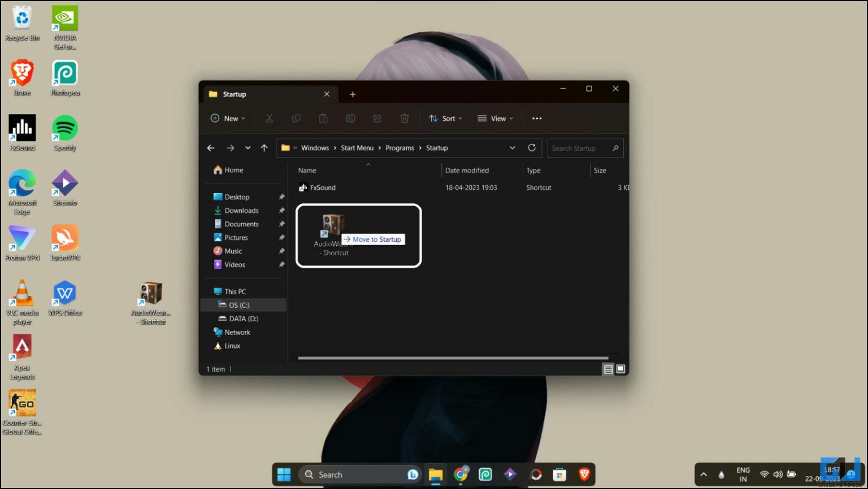Viewport: 868px width, 489px height.
Task: Click the Cut icon in the toolbar
Action: [270, 118]
